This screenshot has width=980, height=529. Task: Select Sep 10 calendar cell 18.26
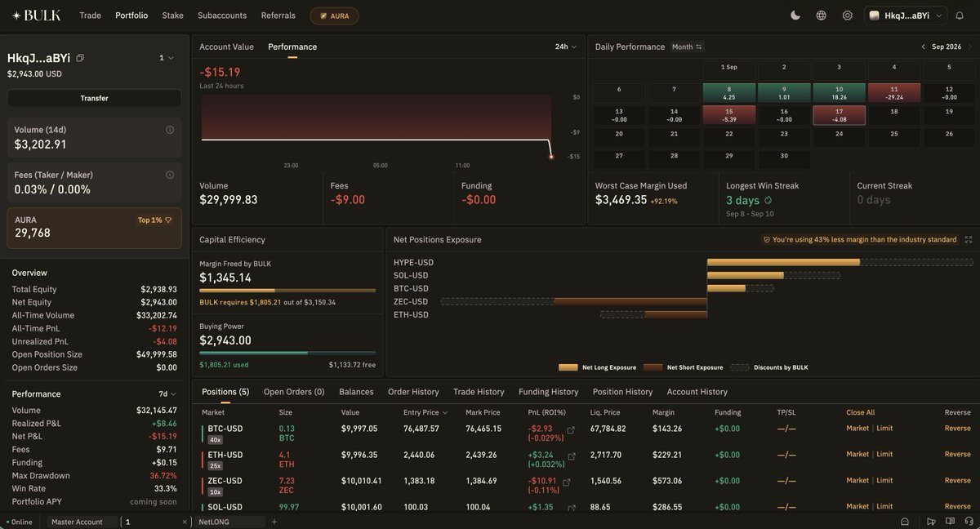coord(839,92)
